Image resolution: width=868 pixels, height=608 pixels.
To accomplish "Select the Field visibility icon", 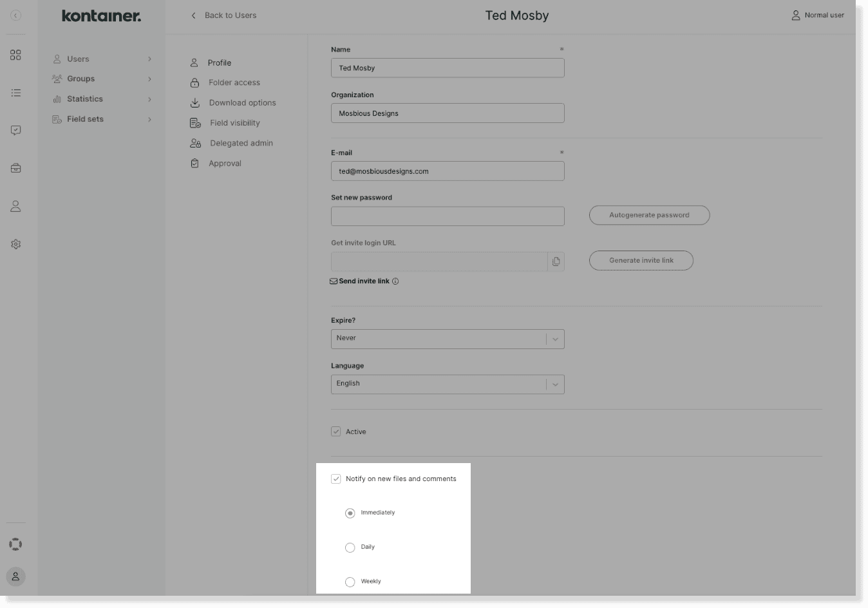I will (x=194, y=122).
